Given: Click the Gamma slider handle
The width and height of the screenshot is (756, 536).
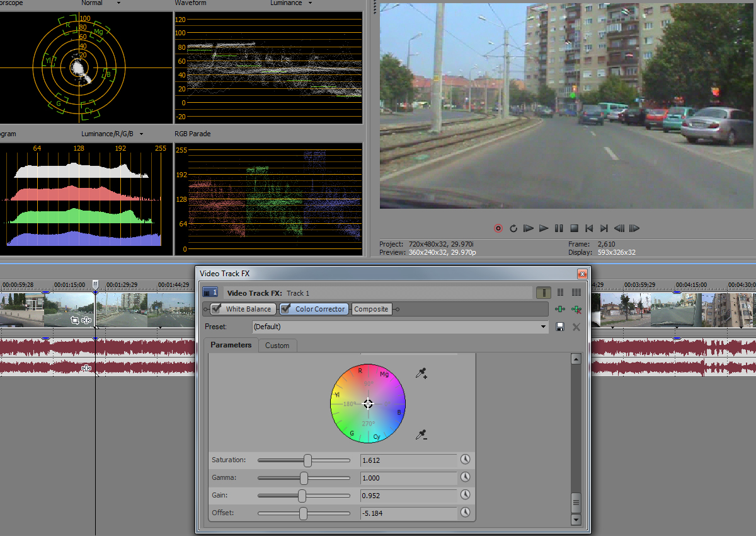Looking at the screenshot, I should coord(304,478).
